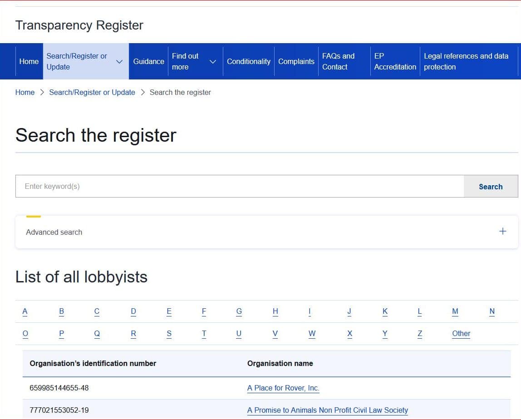This screenshot has height=420, width=521.
Task: Open Legal references and data protection
Action: click(x=466, y=61)
